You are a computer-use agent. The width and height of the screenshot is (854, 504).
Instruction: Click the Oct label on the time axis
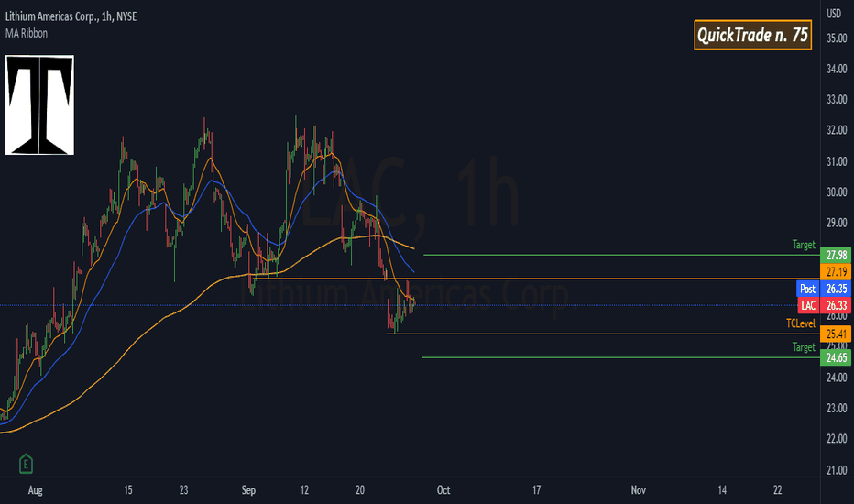pyautogui.click(x=443, y=490)
